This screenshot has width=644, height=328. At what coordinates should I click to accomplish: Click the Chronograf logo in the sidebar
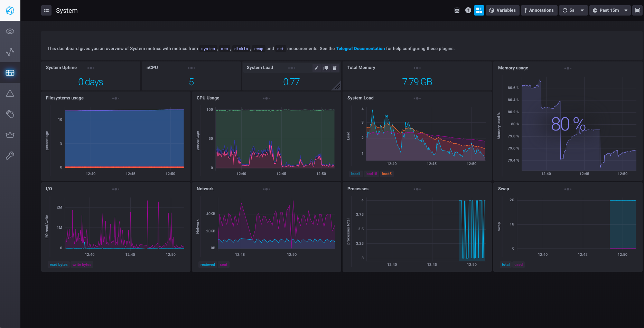10,10
